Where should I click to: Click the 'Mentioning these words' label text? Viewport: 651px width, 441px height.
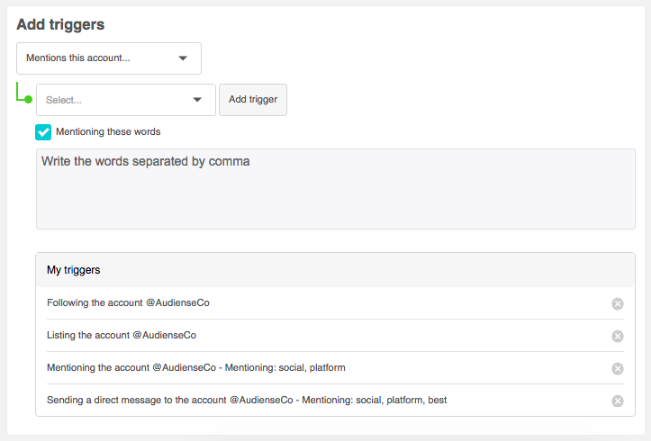pos(108,132)
